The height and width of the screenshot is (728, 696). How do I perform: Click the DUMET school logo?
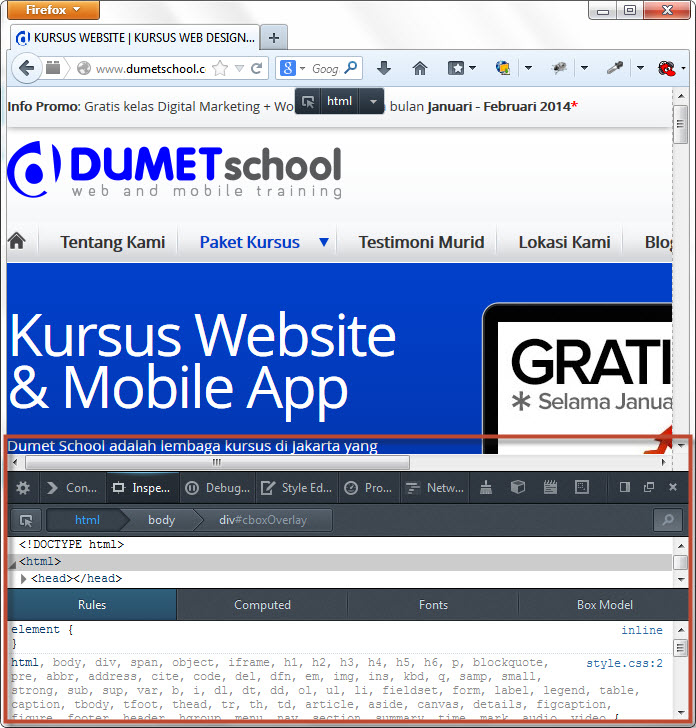tap(175, 170)
